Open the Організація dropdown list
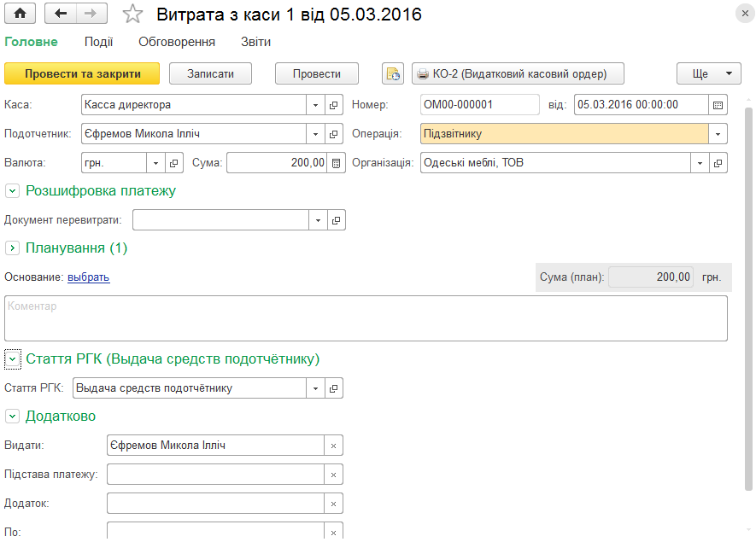756x542 pixels. [700, 163]
